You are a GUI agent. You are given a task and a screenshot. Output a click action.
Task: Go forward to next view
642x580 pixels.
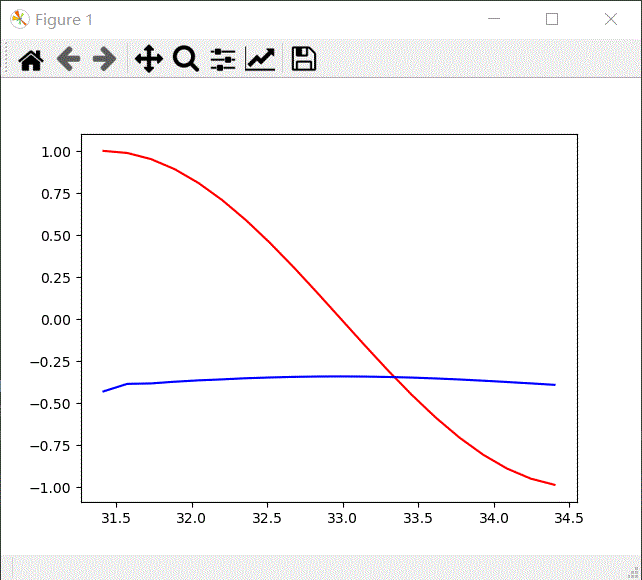(x=104, y=59)
